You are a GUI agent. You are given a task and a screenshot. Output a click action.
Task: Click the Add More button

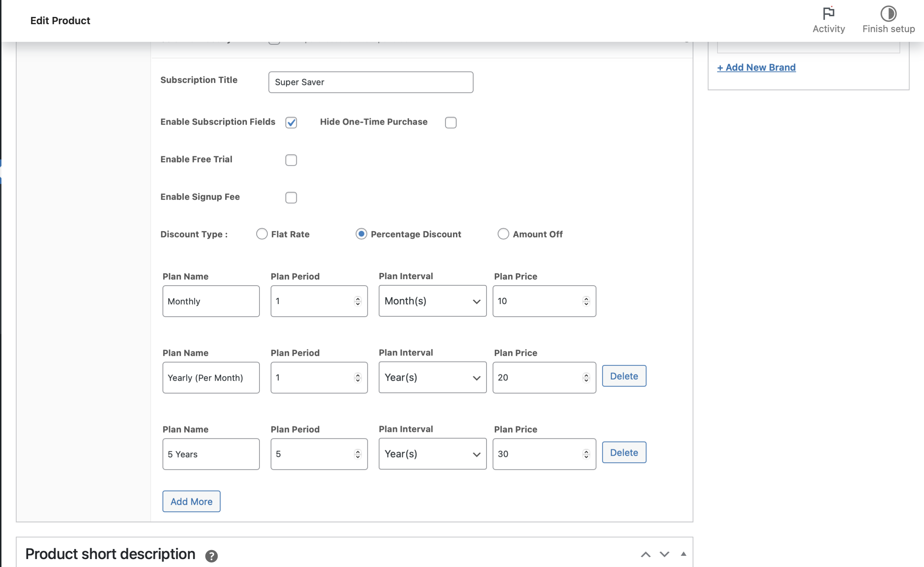(191, 501)
